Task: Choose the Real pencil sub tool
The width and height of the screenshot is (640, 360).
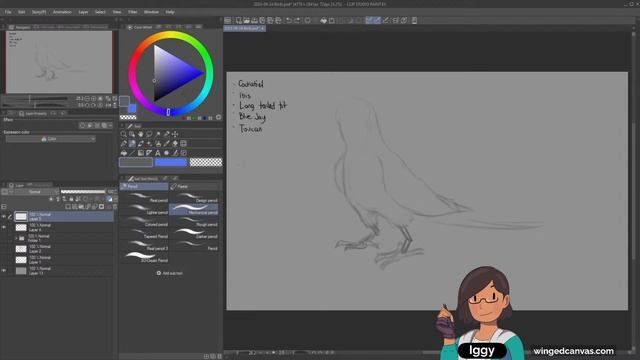Action: click(144, 198)
